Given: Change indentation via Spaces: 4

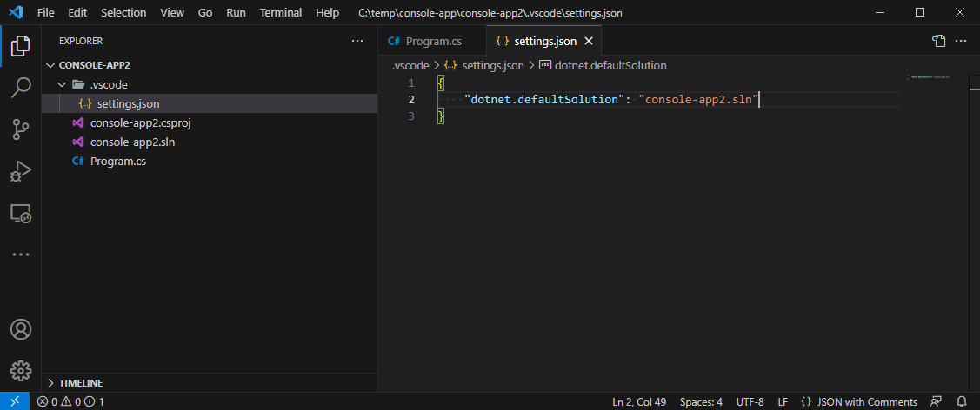Looking at the screenshot, I should (x=701, y=402).
